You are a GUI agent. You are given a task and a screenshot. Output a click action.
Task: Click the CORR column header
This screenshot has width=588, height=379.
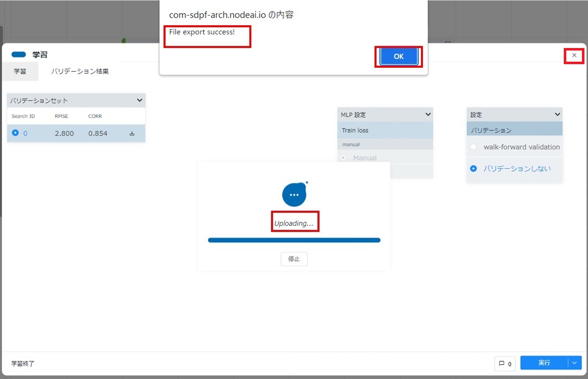tap(95, 116)
